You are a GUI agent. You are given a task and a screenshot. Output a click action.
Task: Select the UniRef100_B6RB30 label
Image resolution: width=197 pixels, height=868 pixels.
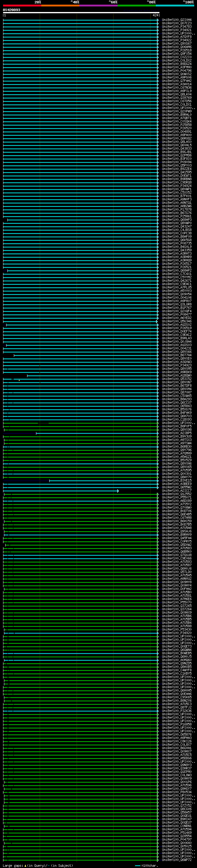point(177,447)
